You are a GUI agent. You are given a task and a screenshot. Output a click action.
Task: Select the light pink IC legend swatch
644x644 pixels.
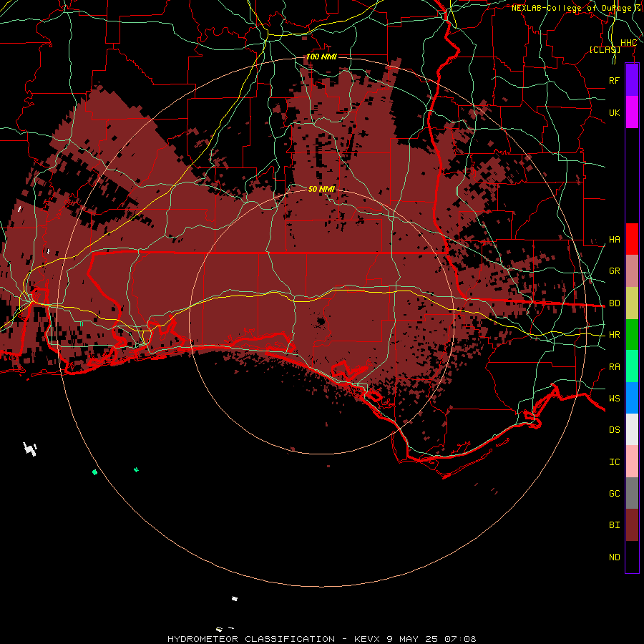pyautogui.click(x=632, y=462)
